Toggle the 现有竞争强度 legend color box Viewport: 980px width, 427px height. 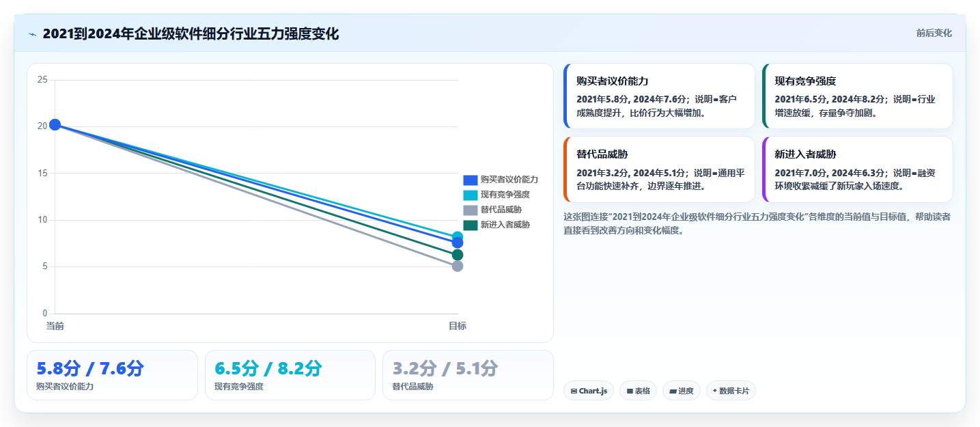(x=470, y=195)
